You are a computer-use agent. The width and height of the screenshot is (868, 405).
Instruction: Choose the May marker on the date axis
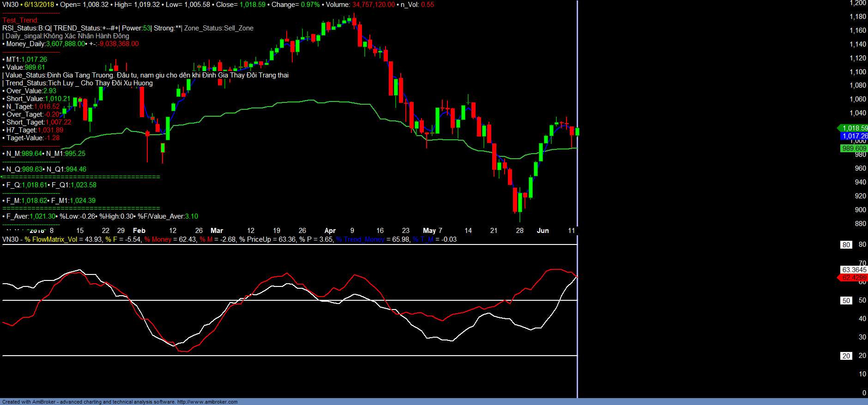coord(429,231)
